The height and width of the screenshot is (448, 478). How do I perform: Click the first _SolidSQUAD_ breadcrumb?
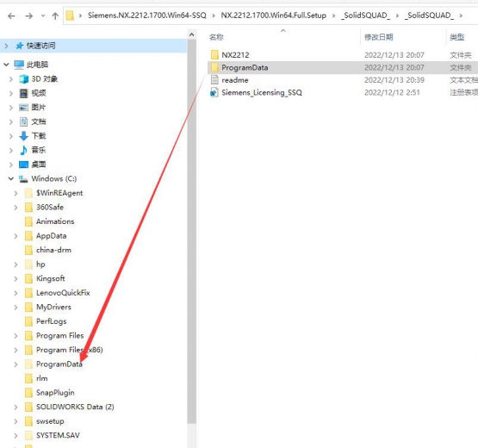(x=365, y=16)
